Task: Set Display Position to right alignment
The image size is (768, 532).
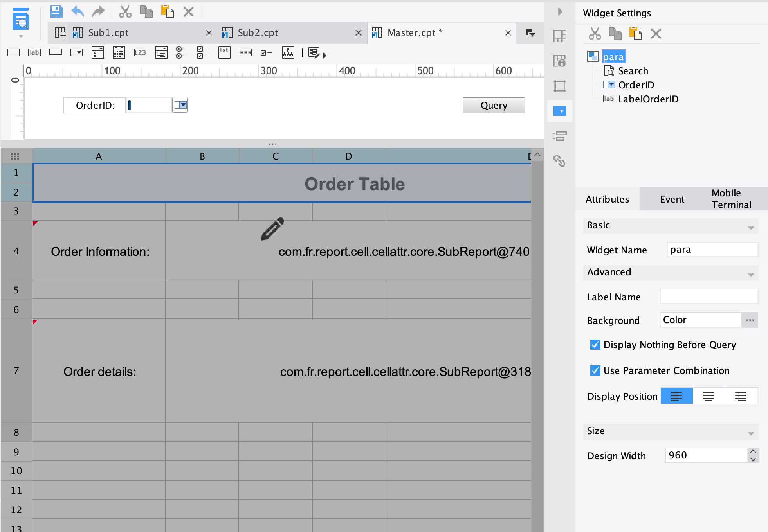Action: pyautogui.click(x=741, y=396)
